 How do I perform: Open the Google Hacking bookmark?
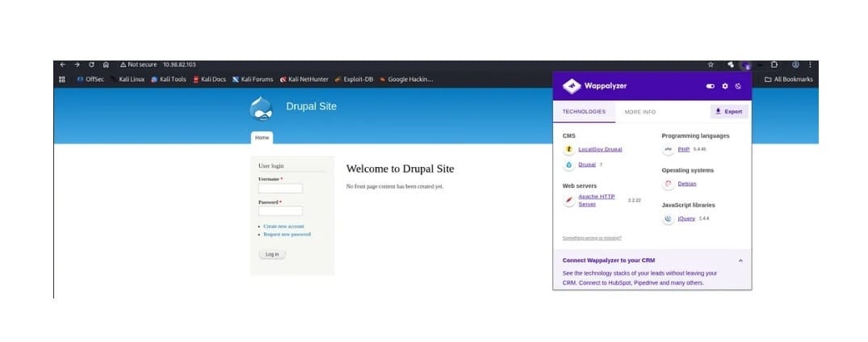coord(406,79)
